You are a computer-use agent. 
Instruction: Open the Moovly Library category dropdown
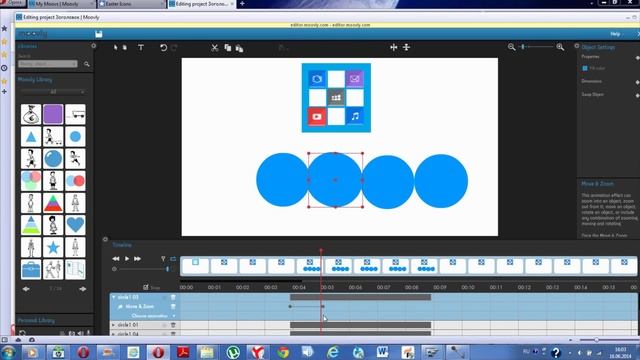tap(53, 92)
